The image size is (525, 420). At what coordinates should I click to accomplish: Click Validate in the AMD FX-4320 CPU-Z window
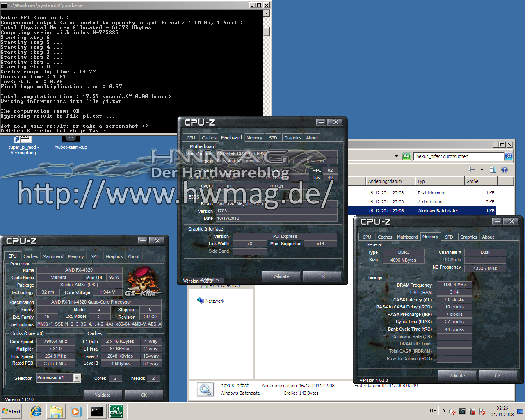click(x=103, y=395)
